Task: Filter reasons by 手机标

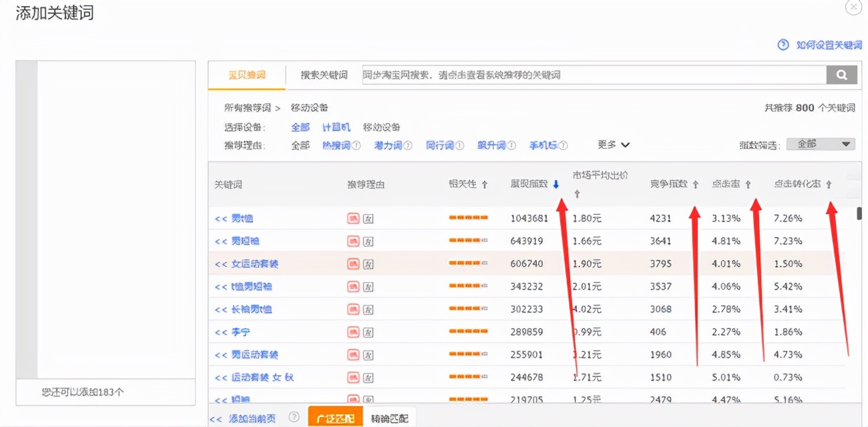Action: pos(544,145)
